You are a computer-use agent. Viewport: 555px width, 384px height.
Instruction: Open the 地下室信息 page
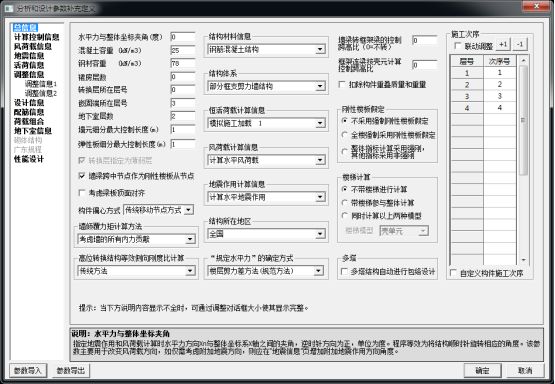point(33,131)
